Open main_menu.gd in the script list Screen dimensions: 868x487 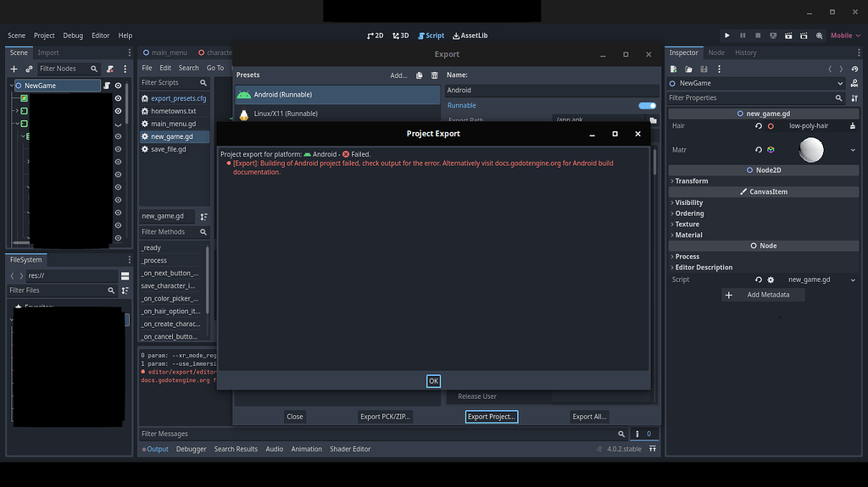pos(173,124)
